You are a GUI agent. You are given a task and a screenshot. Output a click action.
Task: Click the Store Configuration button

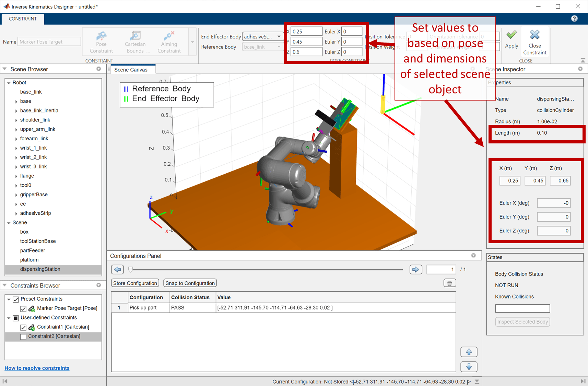[x=135, y=283]
